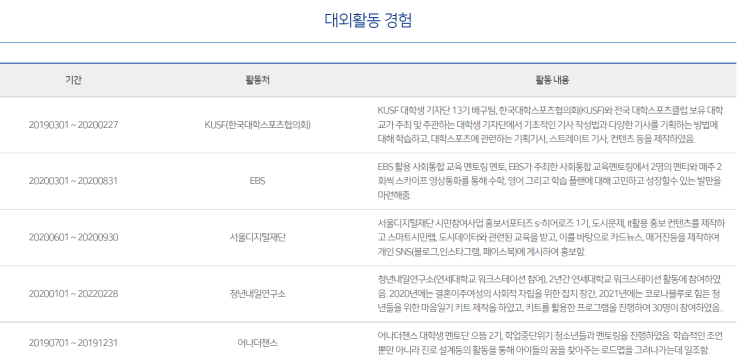
Task: Select the 청년내일연구소 organization cell
Action: coord(257,294)
